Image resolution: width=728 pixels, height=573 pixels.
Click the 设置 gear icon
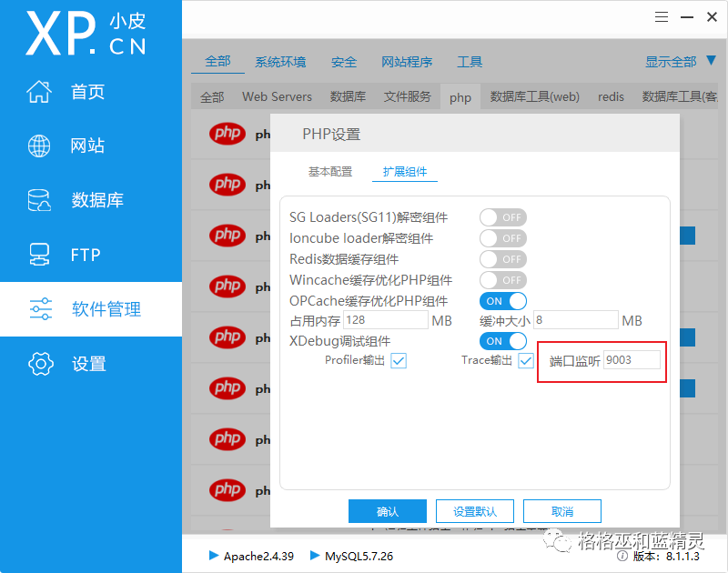(41, 363)
